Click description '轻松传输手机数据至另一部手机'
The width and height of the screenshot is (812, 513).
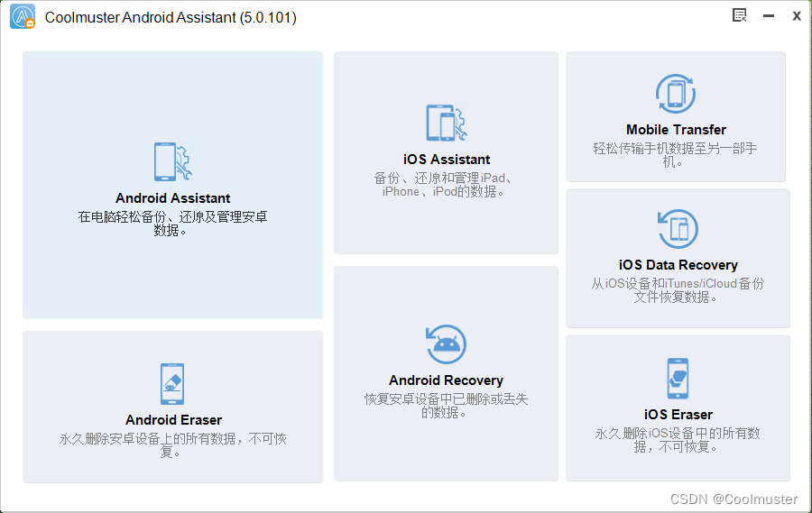coord(675,155)
